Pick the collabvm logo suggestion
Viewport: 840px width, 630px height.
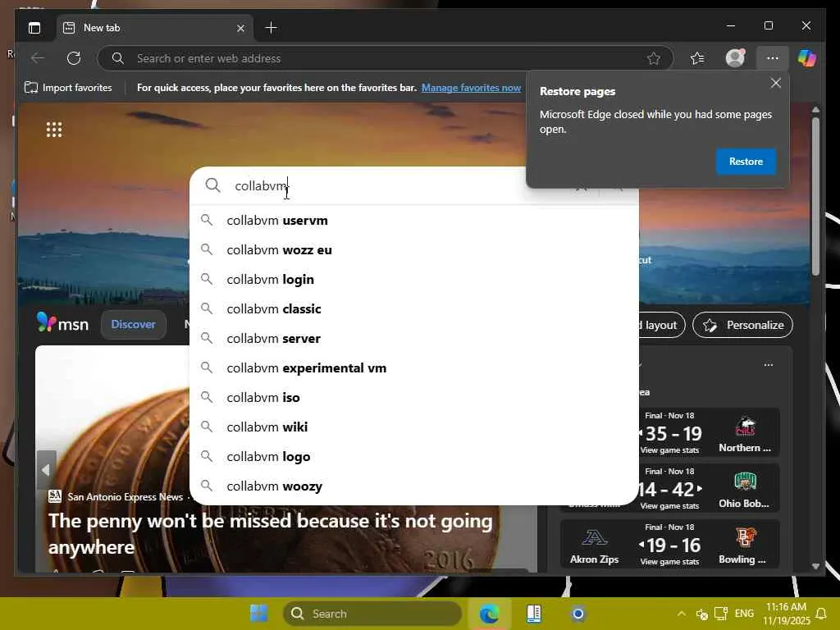pos(414,456)
